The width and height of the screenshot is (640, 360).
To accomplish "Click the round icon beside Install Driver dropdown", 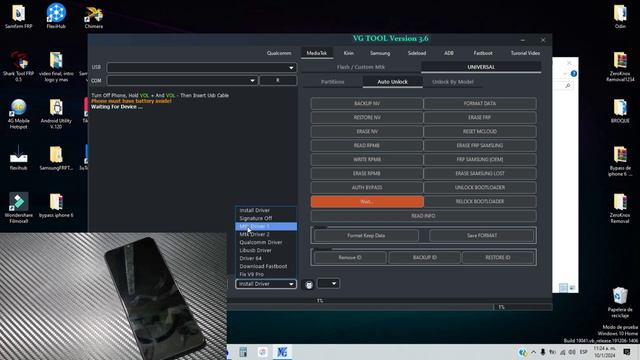I will 309,284.
